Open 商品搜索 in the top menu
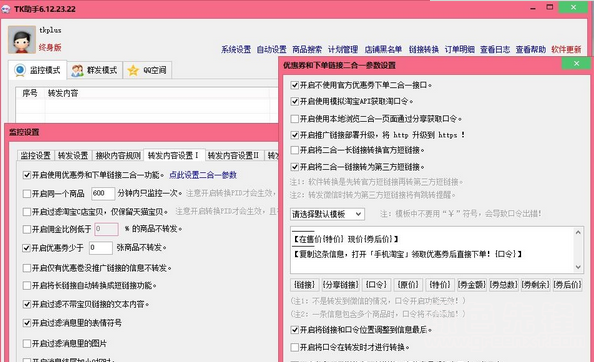Screen dimensions: 594x362 point(307,50)
